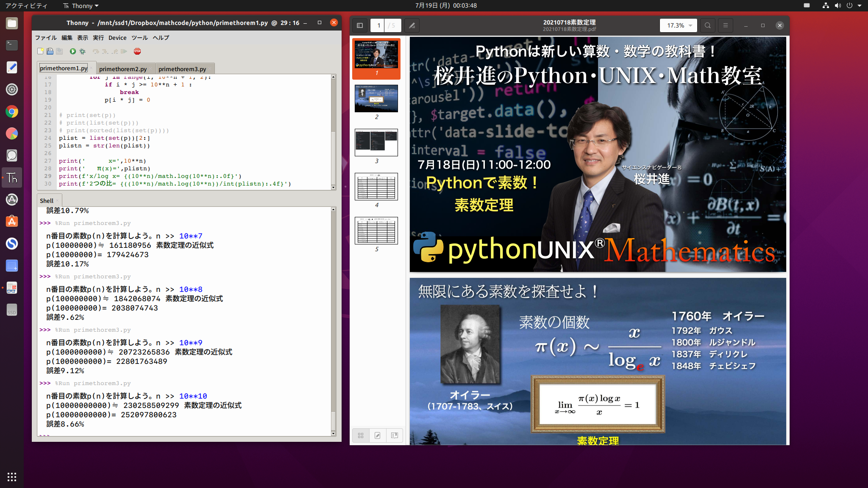Click the Run icon to execute script
Image resolution: width=868 pixels, height=488 pixels.
tap(73, 51)
